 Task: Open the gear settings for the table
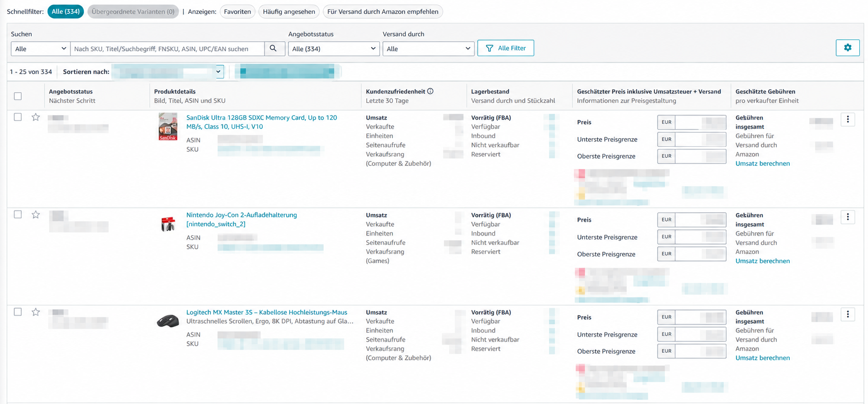click(848, 47)
